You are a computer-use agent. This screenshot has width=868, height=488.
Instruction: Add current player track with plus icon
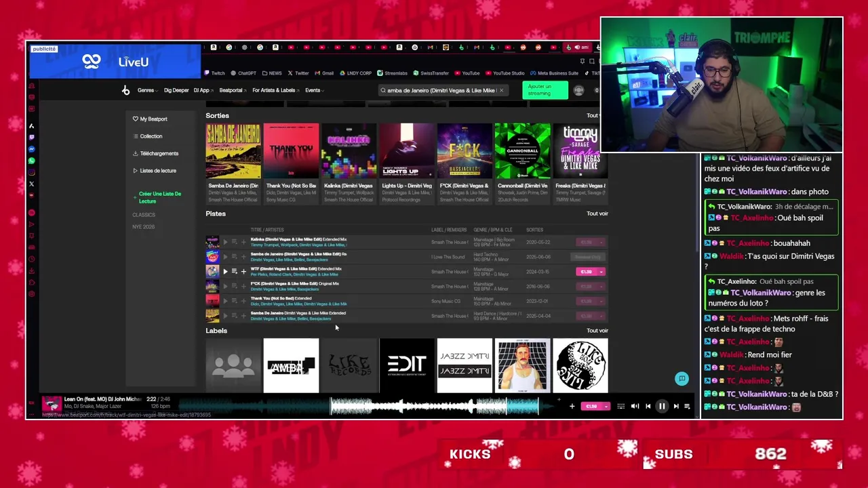coord(572,406)
